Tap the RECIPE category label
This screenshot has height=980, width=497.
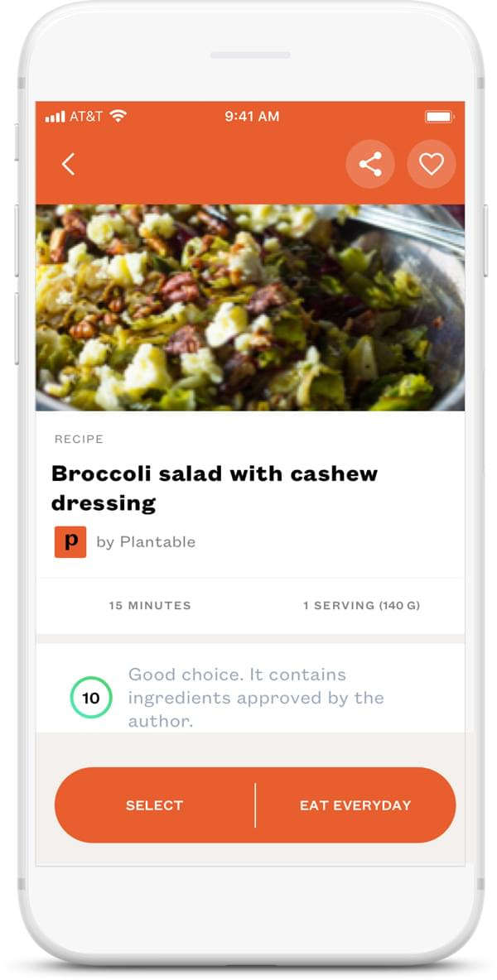[79, 440]
